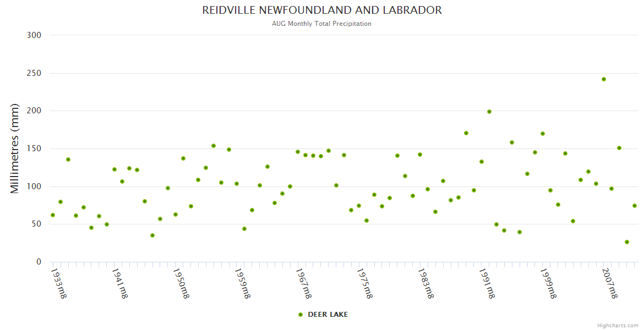The image size is (644, 330).
Task: Click the 1983m8 x-axis label
Action: tap(426, 284)
